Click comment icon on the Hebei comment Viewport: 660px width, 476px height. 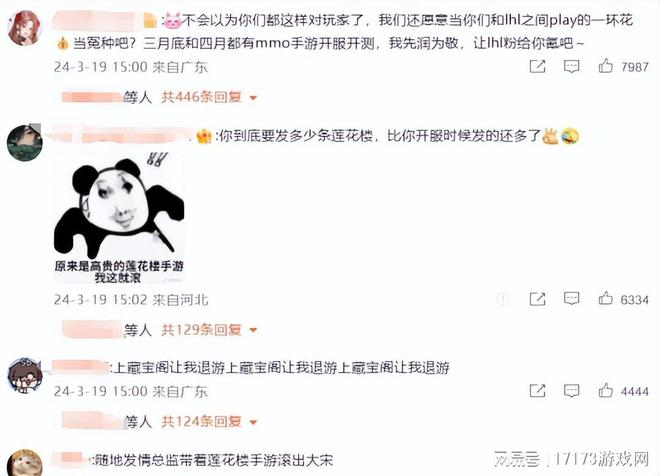pyautogui.click(x=571, y=298)
